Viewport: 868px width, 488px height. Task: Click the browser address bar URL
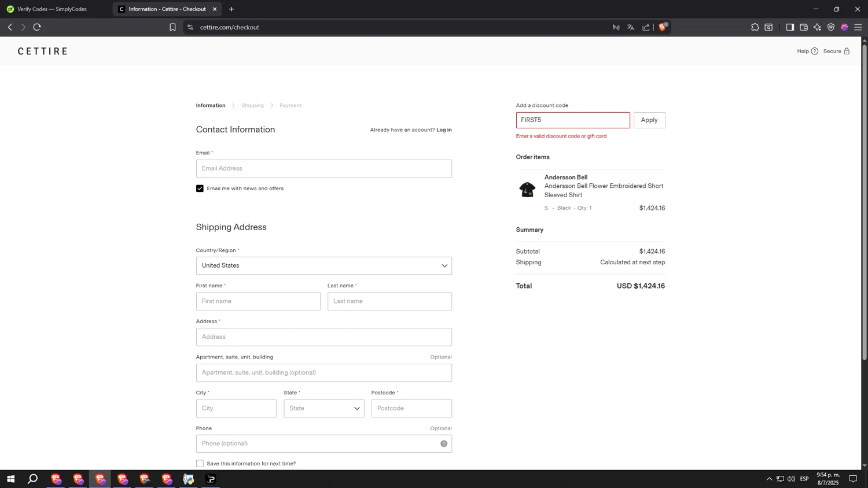230,27
